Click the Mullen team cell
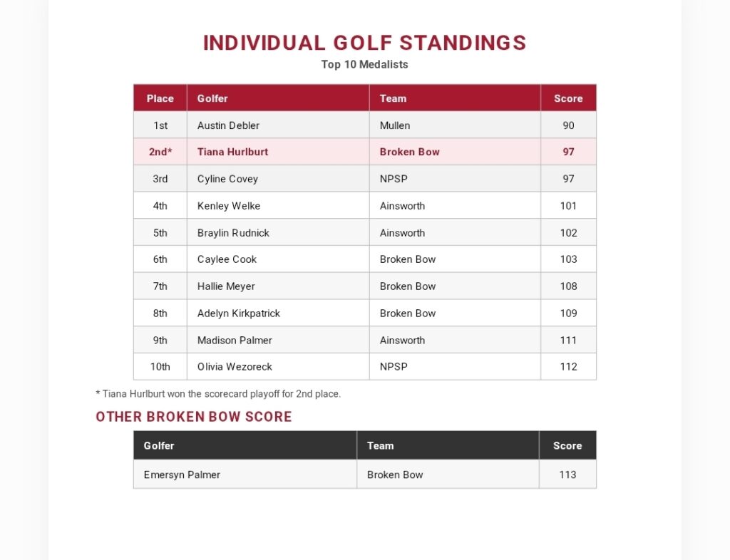The image size is (730, 560). (455, 125)
